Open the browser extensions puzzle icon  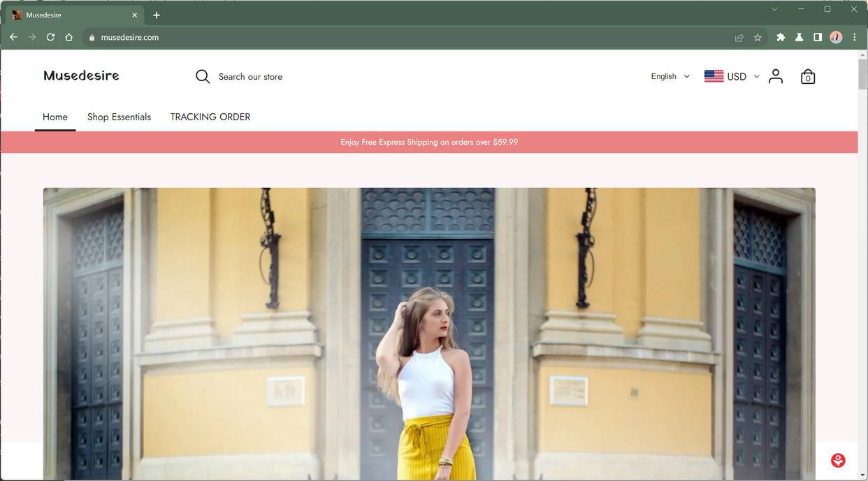(x=781, y=37)
